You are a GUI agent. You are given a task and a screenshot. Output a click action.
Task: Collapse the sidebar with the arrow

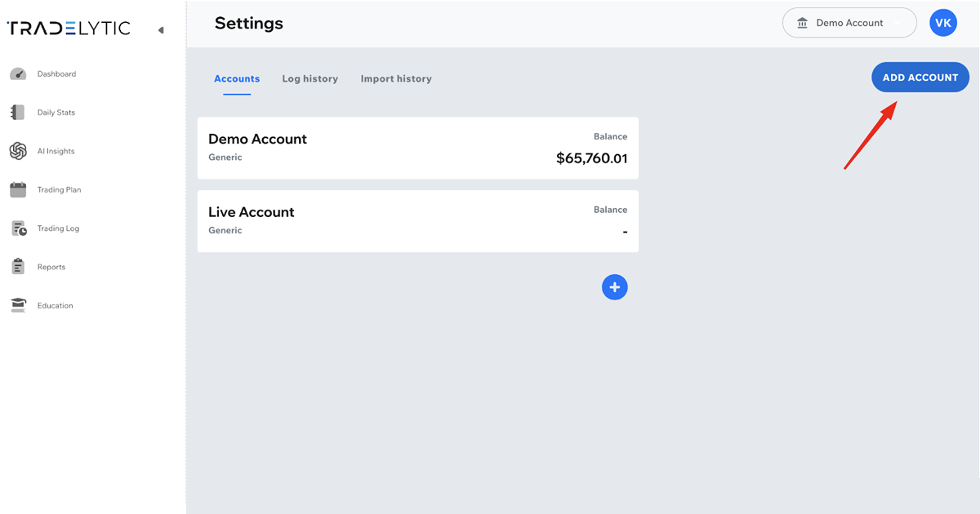point(161,30)
